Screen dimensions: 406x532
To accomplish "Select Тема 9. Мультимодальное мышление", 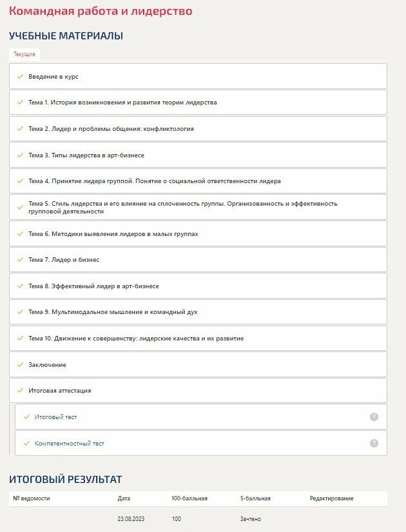I will coord(113,312).
